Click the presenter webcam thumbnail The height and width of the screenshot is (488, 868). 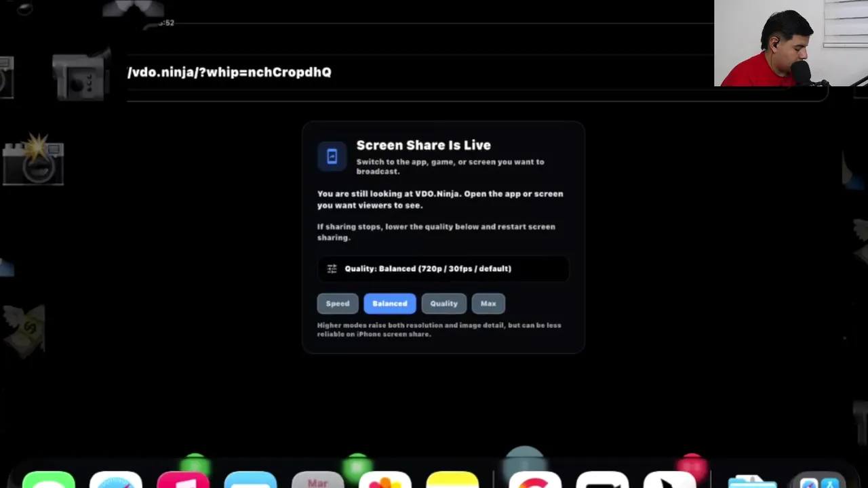(x=791, y=43)
